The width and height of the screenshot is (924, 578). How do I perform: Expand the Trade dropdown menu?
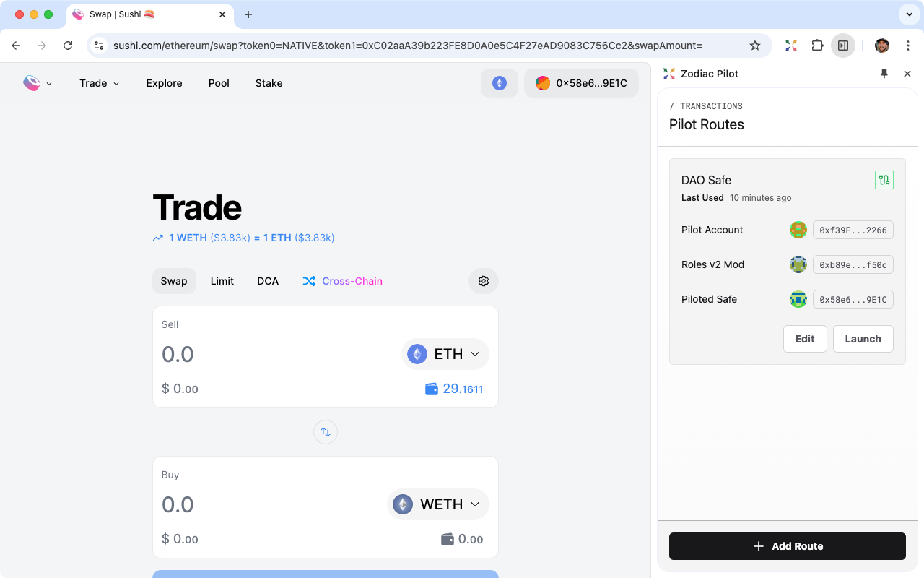100,83
